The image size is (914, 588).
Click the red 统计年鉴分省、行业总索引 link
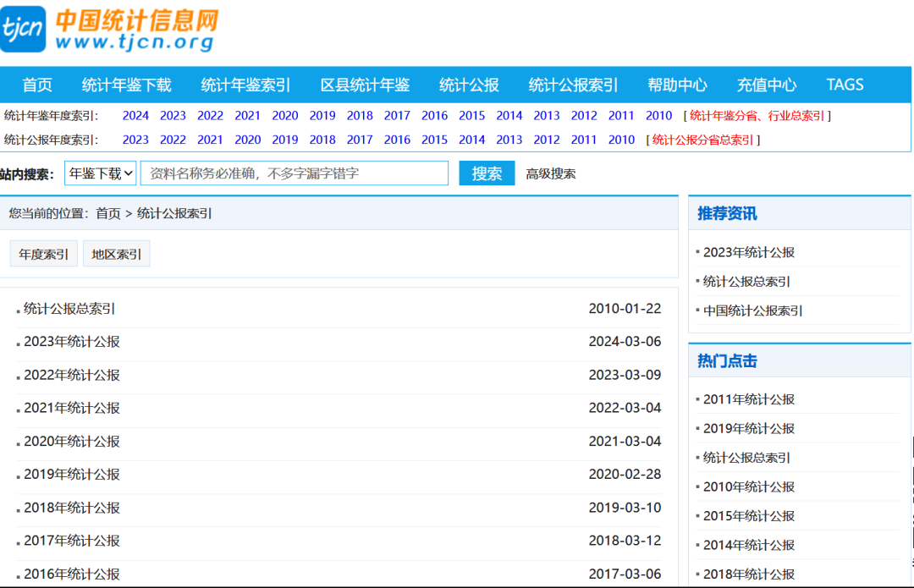click(757, 116)
